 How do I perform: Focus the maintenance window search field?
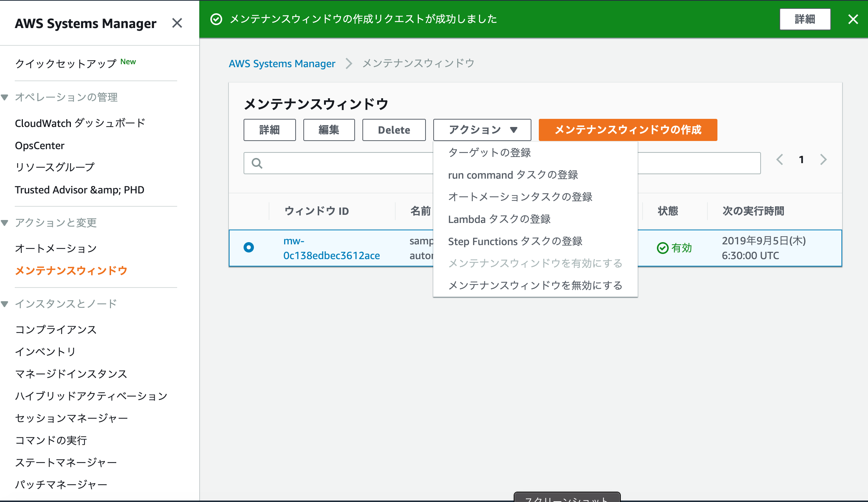(502, 163)
